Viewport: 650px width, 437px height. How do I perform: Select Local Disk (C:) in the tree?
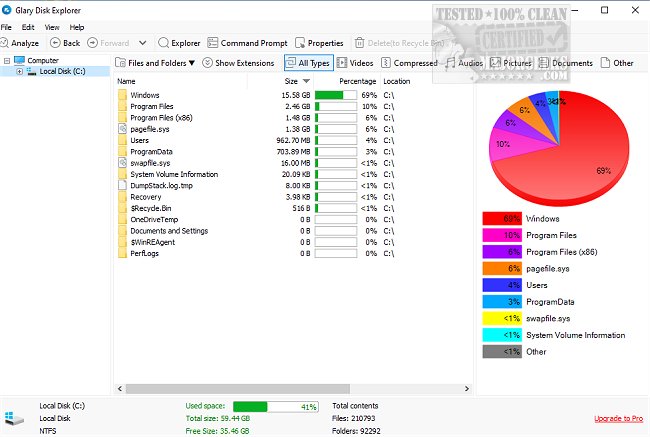[x=62, y=71]
